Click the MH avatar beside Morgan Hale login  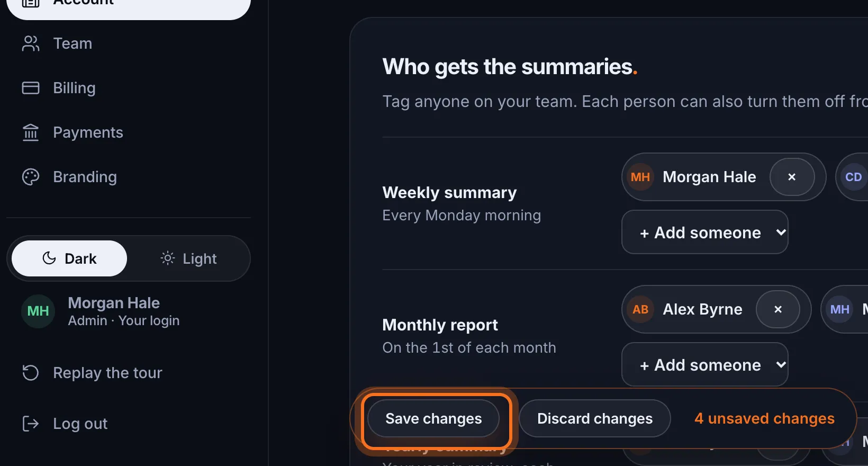38,311
